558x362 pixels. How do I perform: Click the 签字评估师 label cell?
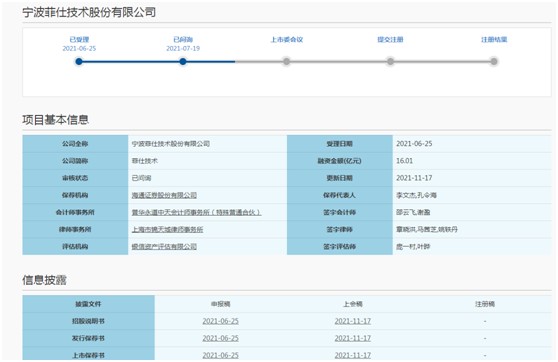pyautogui.click(x=340, y=246)
